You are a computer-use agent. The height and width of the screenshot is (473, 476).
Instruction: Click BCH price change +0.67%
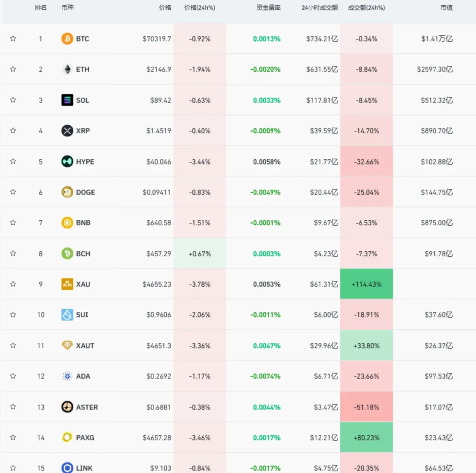pos(200,254)
